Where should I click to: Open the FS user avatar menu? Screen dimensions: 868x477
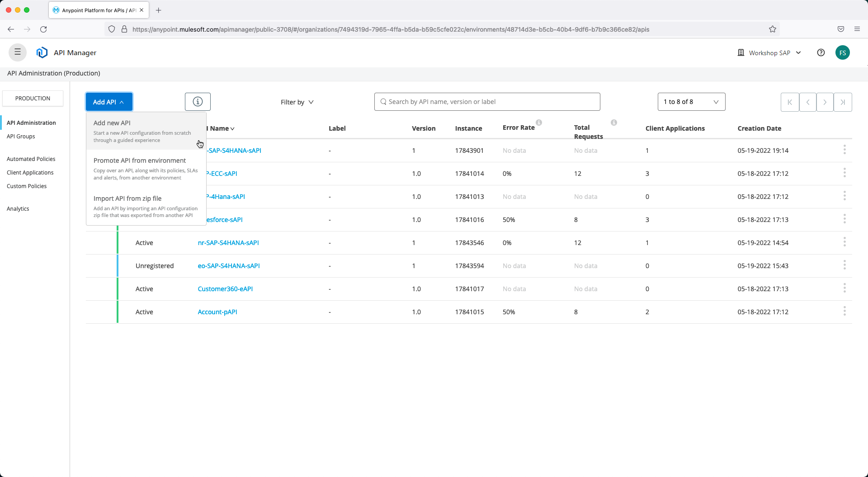click(843, 52)
